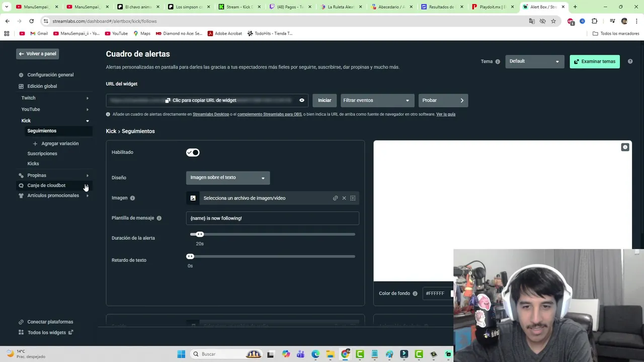Open Chrome tab search dropdown arrow
Image resolution: width=644 pixels, height=362 pixels.
(7, 7)
